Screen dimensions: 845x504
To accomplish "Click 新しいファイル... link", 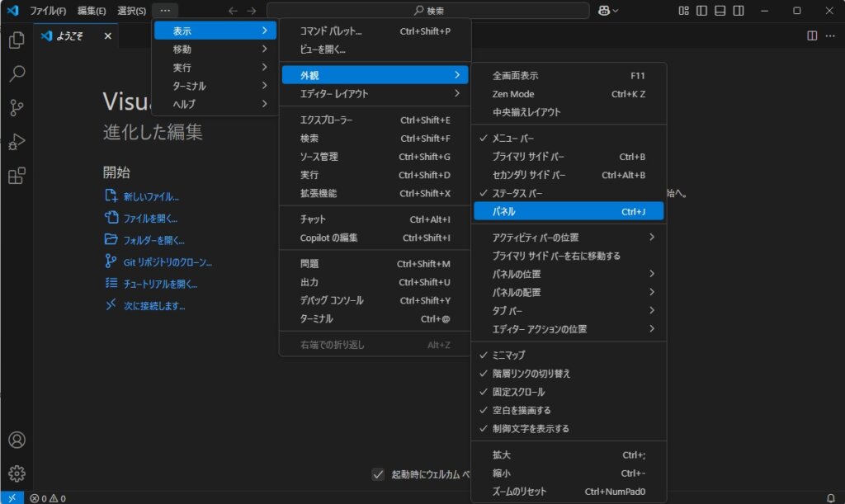I will (x=151, y=196).
